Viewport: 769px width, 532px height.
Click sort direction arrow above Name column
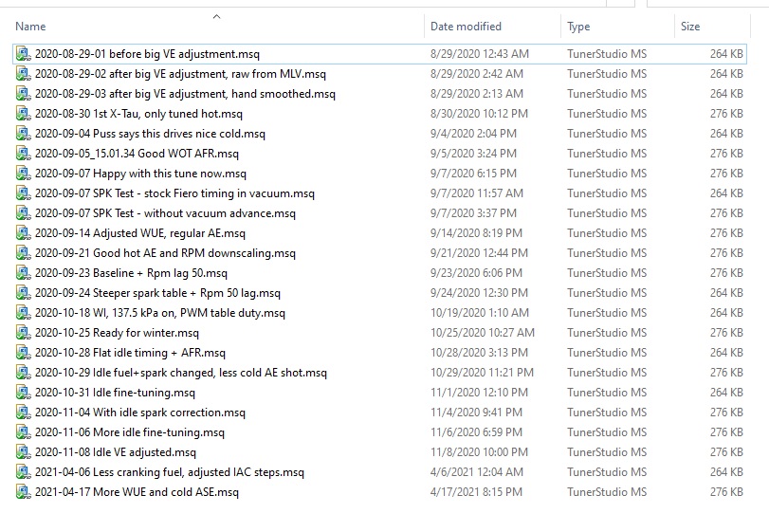216,16
